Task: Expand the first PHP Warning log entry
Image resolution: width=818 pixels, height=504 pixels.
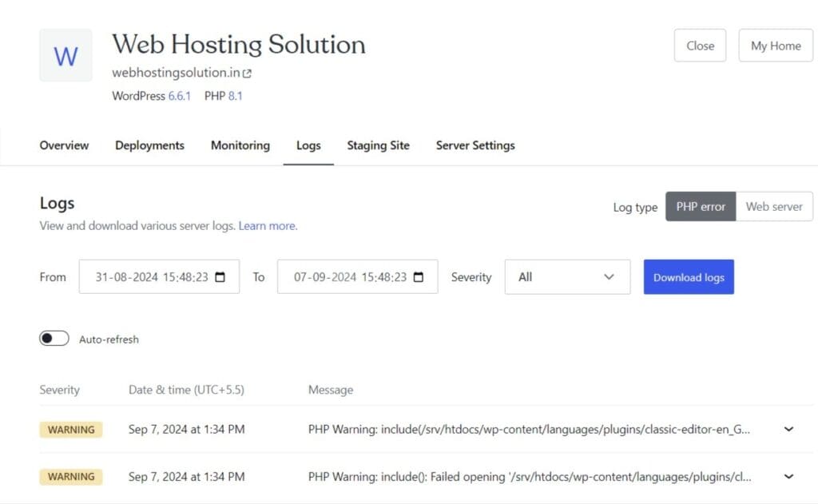Action: tap(788, 429)
